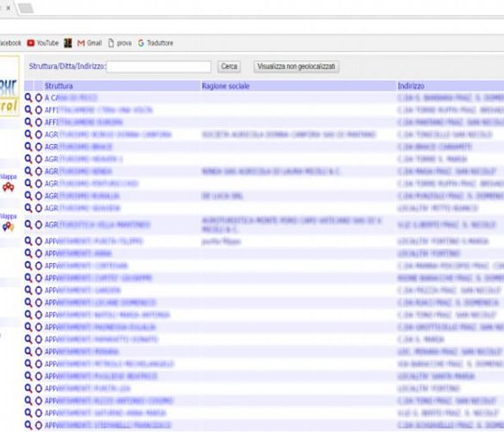Open the prova bookmark
This screenshot has height=432, width=504.
[120, 43]
